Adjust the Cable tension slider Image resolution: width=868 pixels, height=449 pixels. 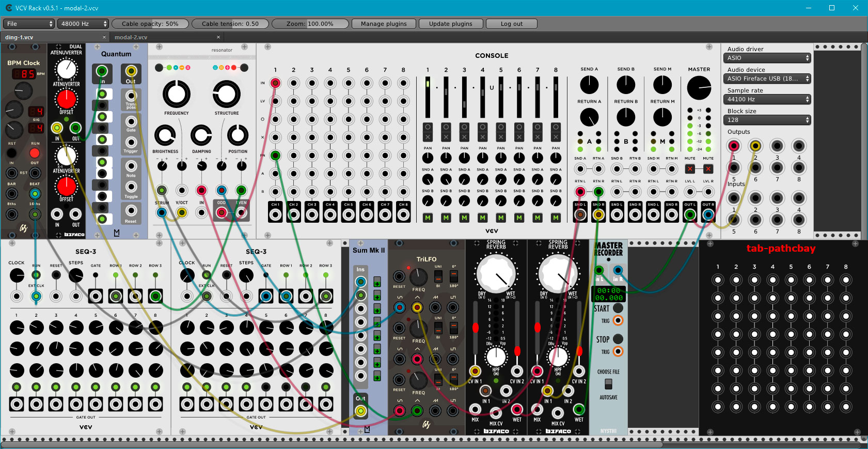(x=230, y=24)
